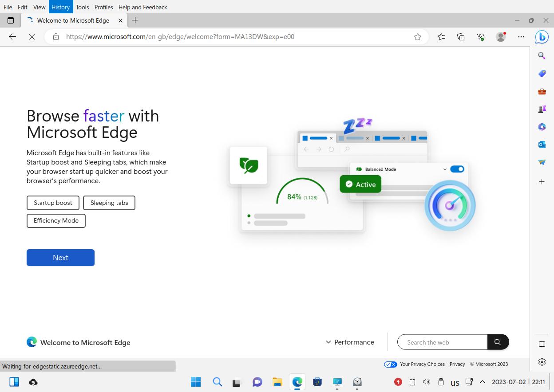
Task: Open the tab actions menu icon
Action: [x=11, y=20]
